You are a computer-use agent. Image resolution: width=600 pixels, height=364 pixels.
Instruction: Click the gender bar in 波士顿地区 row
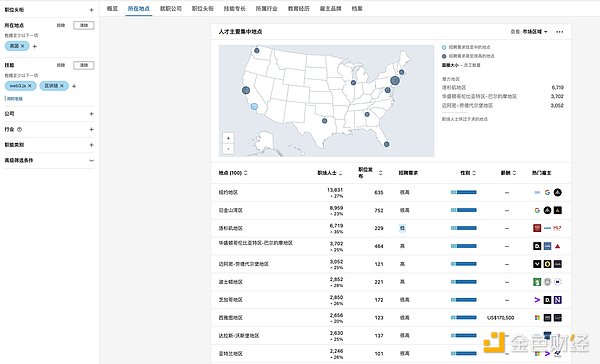464,282
